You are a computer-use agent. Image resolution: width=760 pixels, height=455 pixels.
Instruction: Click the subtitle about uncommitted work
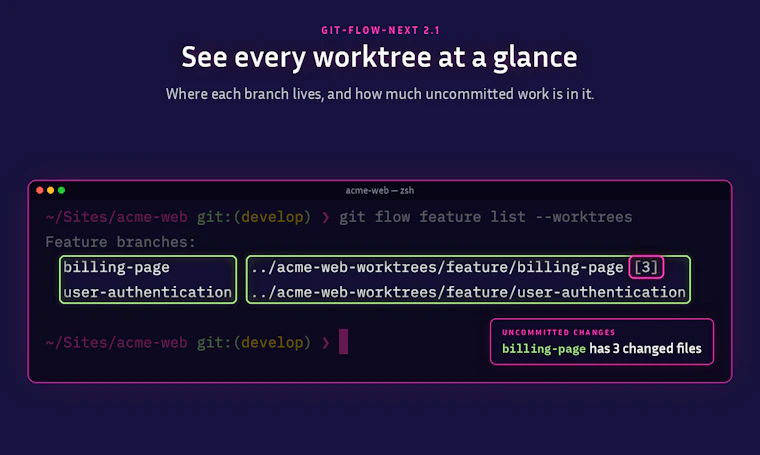(380, 94)
